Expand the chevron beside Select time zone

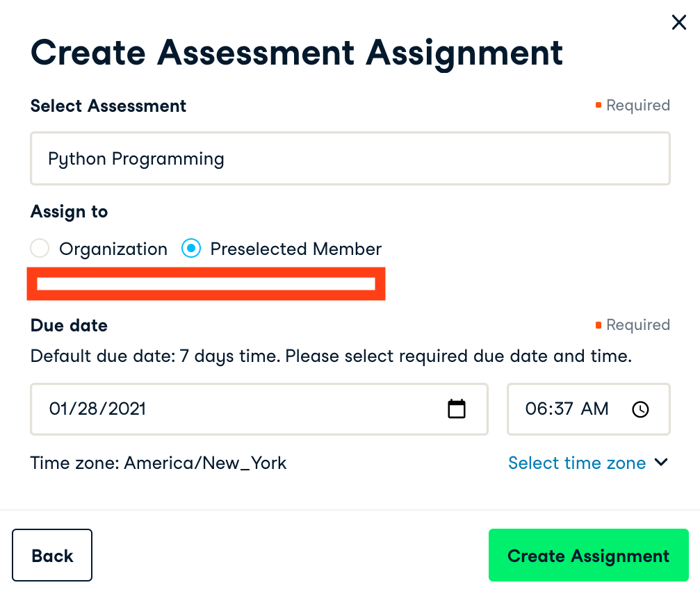(x=661, y=463)
